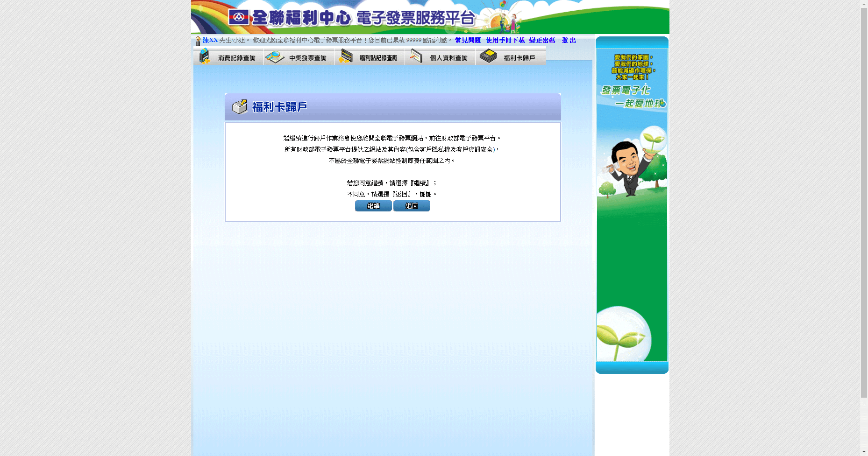Open the 中獎發票查詢 menu tab
The image size is (868, 456).
coord(299,57)
